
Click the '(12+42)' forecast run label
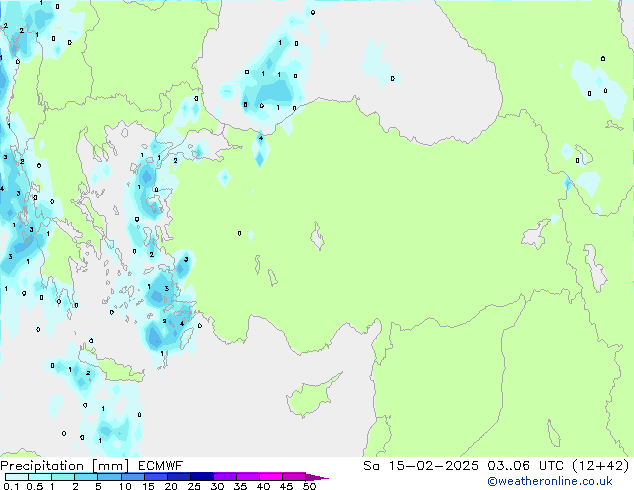coord(601,466)
